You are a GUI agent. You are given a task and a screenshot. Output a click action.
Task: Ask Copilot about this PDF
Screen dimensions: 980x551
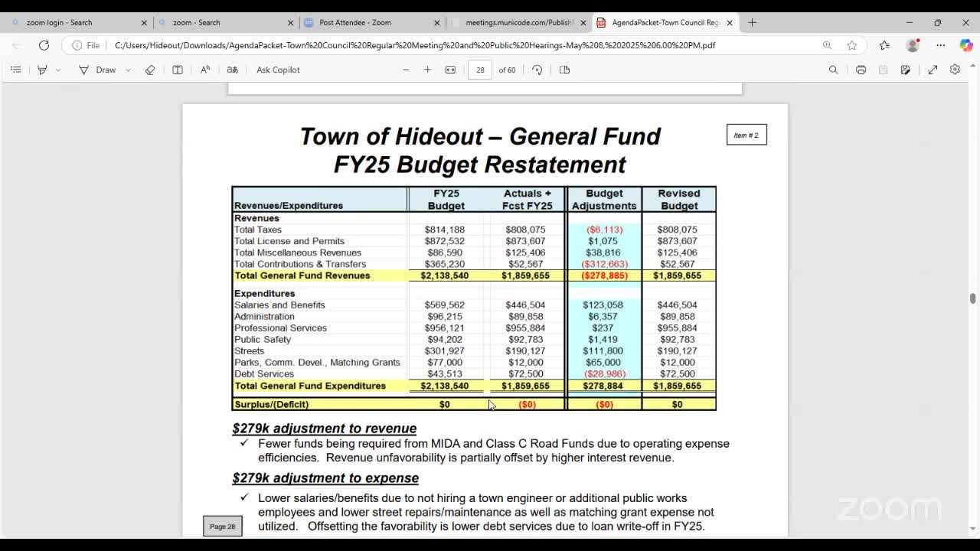[x=278, y=70]
